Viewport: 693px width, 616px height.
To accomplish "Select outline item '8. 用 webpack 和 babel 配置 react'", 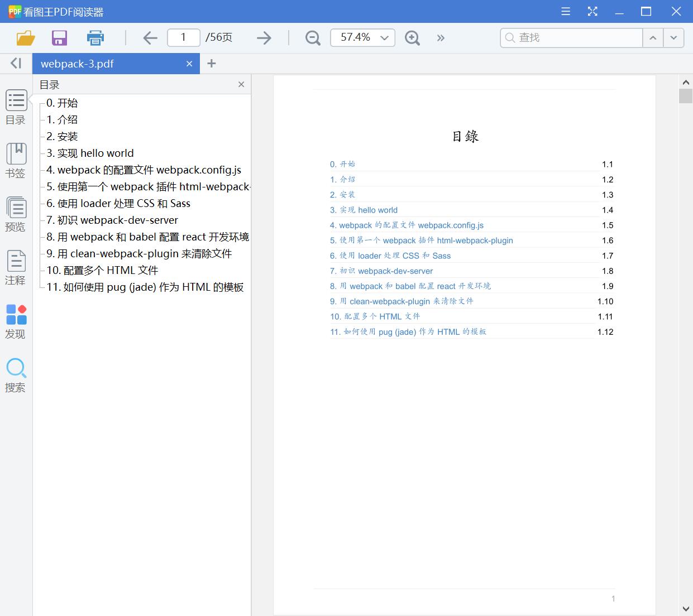I will click(148, 237).
